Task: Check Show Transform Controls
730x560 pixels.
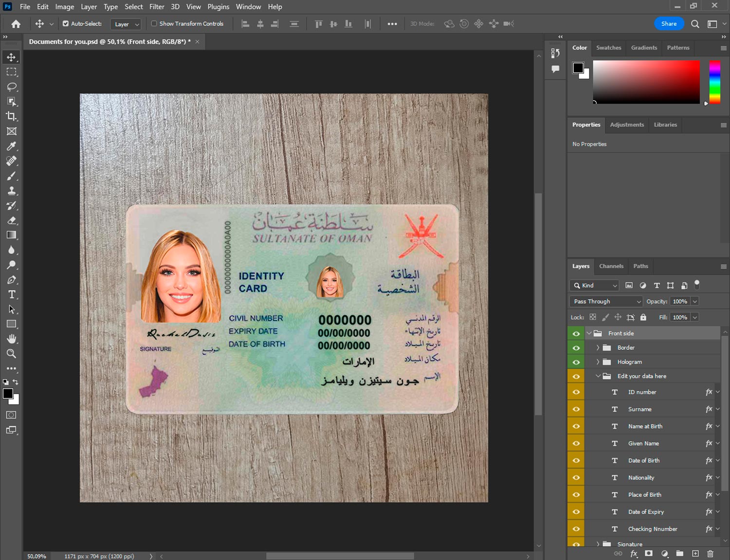Action: pos(154,23)
